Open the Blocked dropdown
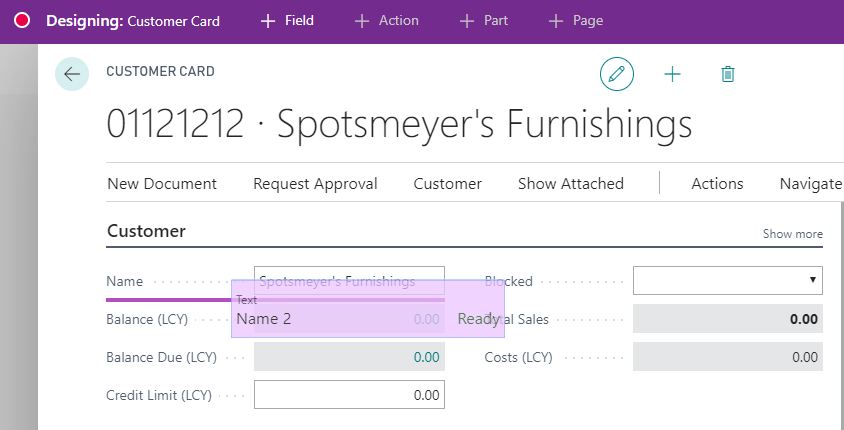Screen dimensions: 844x430 click(x=728, y=280)
